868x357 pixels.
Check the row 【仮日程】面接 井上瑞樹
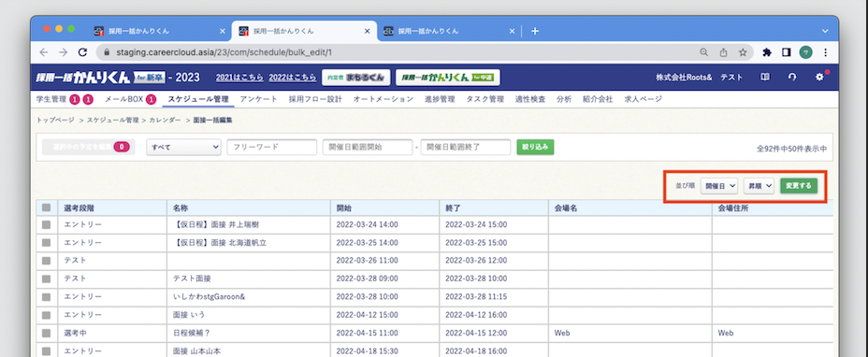point(47,224)
